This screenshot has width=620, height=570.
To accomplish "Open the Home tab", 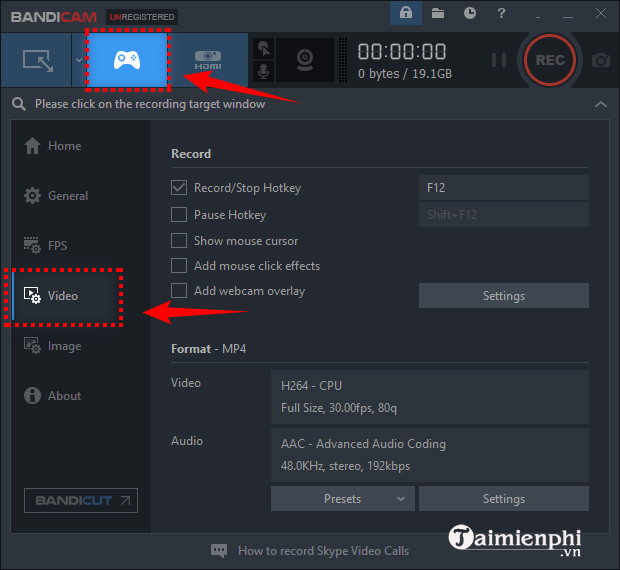I will pyautogui.click(x=81, y=146).
